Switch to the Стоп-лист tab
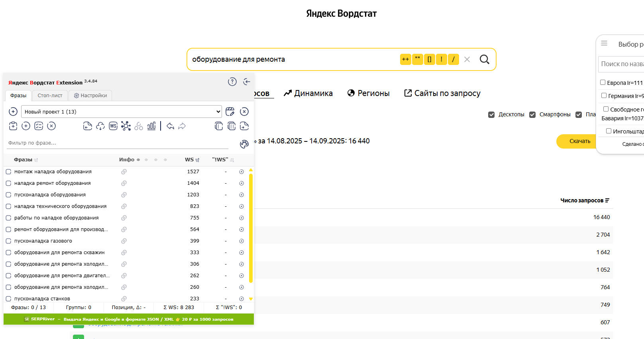This screenshot has height=339, width=644. [50, 96]
